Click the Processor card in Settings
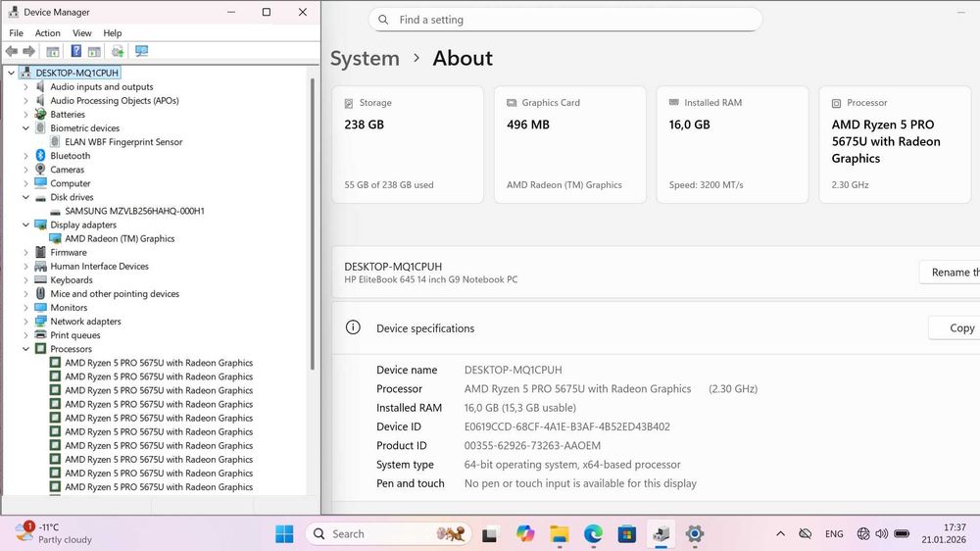980x551 pixels. coord(895,144)
